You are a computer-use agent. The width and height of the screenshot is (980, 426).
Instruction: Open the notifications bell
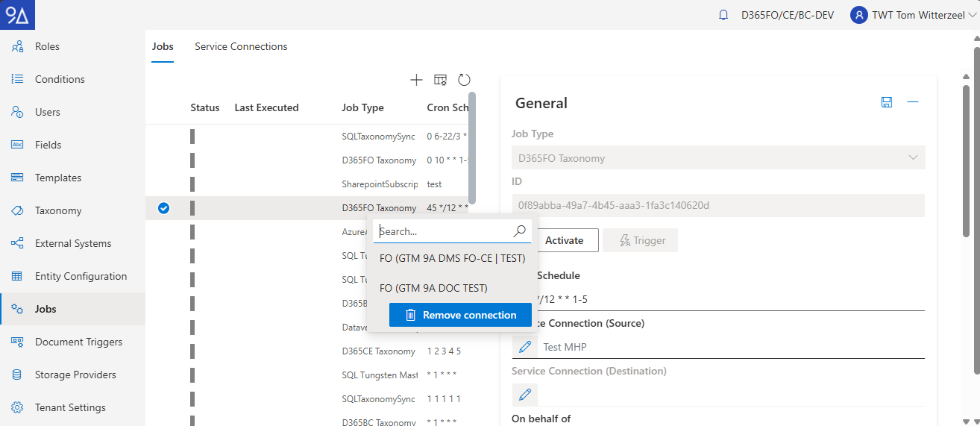(723, 15)
